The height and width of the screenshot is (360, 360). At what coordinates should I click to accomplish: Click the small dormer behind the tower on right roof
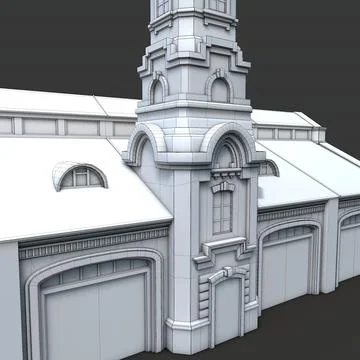[269, 168]
